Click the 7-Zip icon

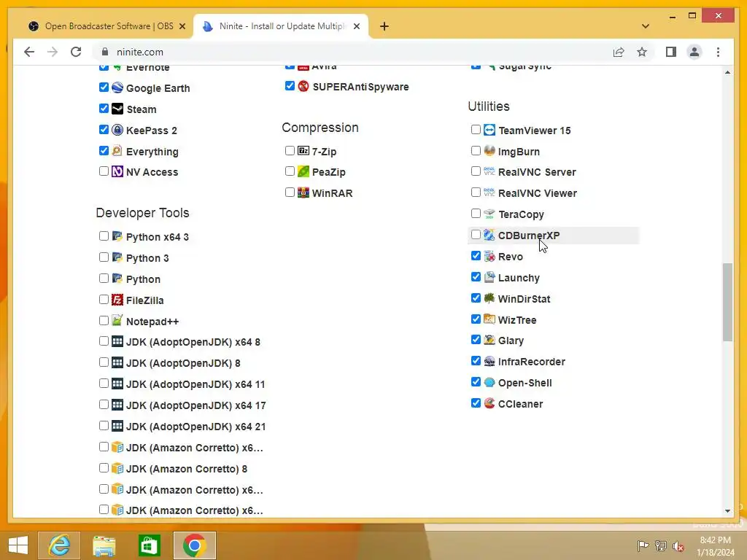tap(303, 151)
